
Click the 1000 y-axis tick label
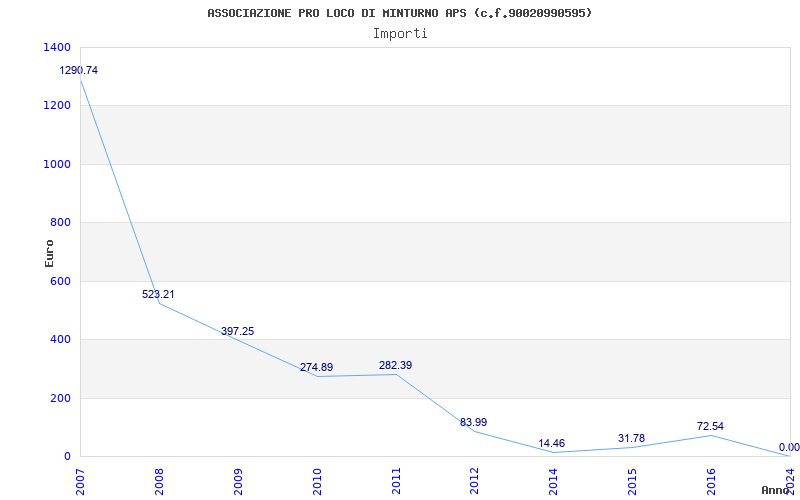tap(58, 164)
